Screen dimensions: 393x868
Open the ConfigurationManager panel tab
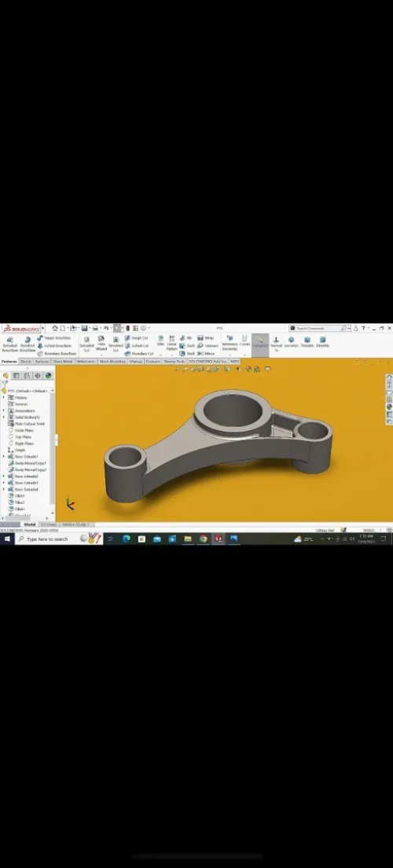(27, 375)
